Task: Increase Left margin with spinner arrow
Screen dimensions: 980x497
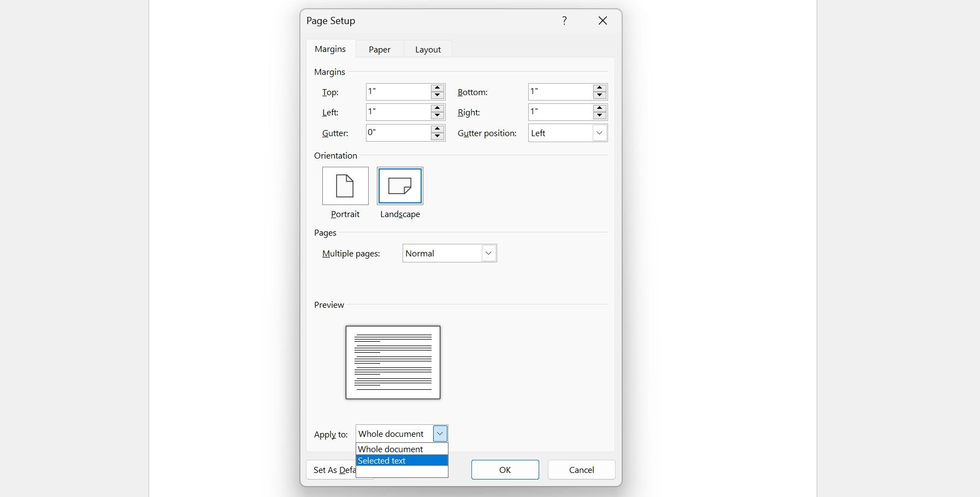Action: 436,108
